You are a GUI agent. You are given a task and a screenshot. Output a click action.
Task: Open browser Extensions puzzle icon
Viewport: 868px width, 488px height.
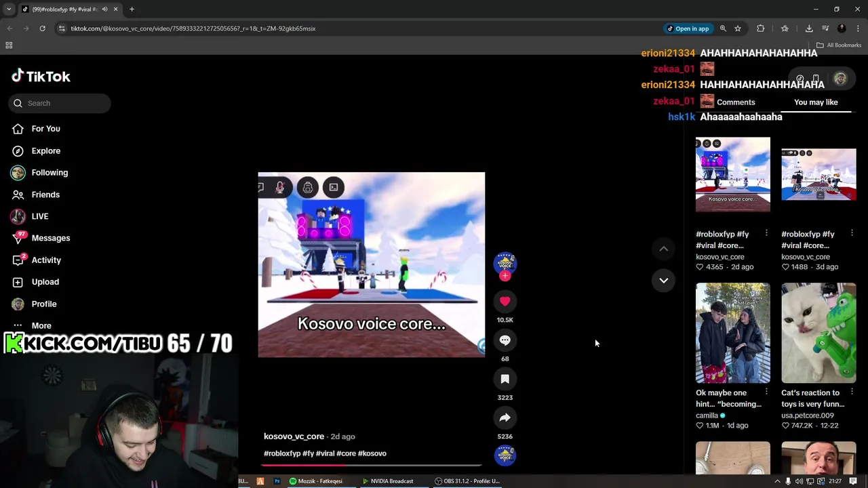point(760,28)
